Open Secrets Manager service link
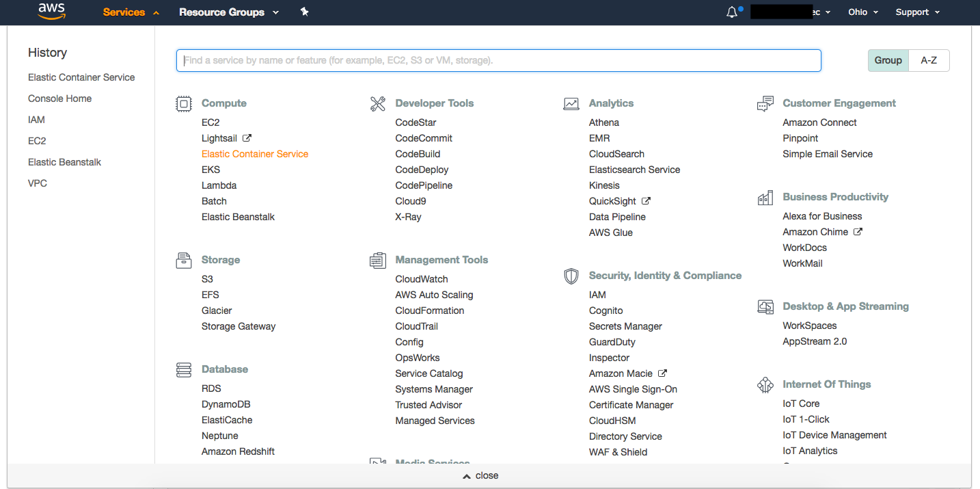Image resolution: width=980 pixels, height=489 pixels. [625, 326]
